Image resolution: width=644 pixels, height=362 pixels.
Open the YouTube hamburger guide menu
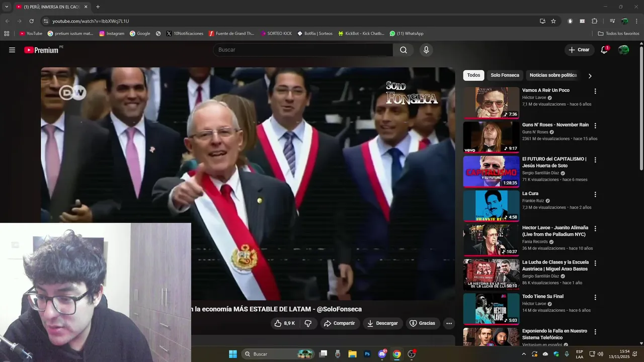pyautogui.click(x=12, y=50)
